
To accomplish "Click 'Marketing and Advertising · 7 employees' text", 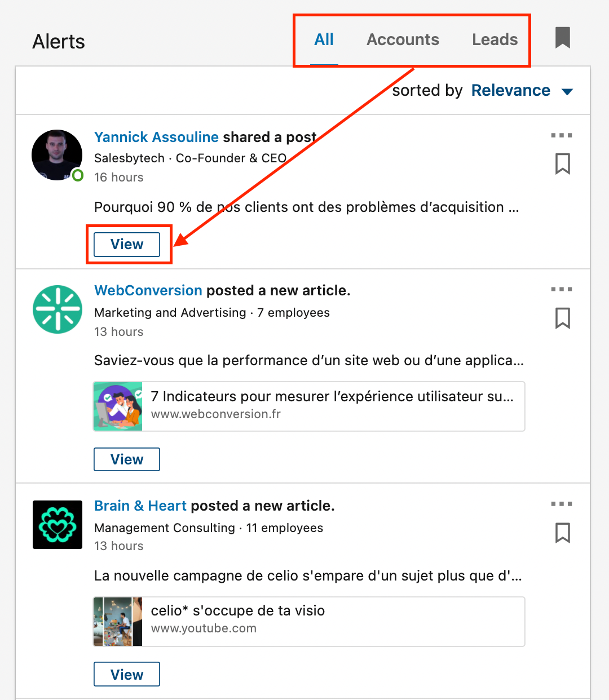I will pos(211,312).
